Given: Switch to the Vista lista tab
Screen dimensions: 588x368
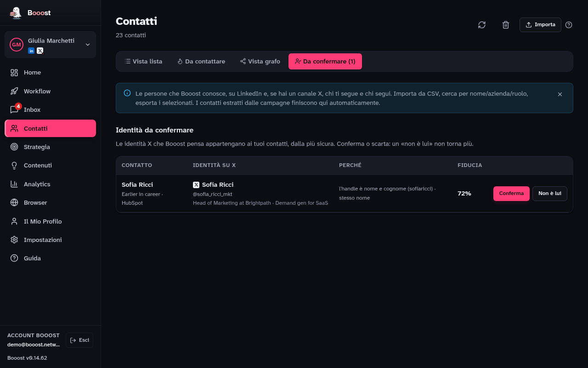Looking at the screenshot, I should point(143,62).
